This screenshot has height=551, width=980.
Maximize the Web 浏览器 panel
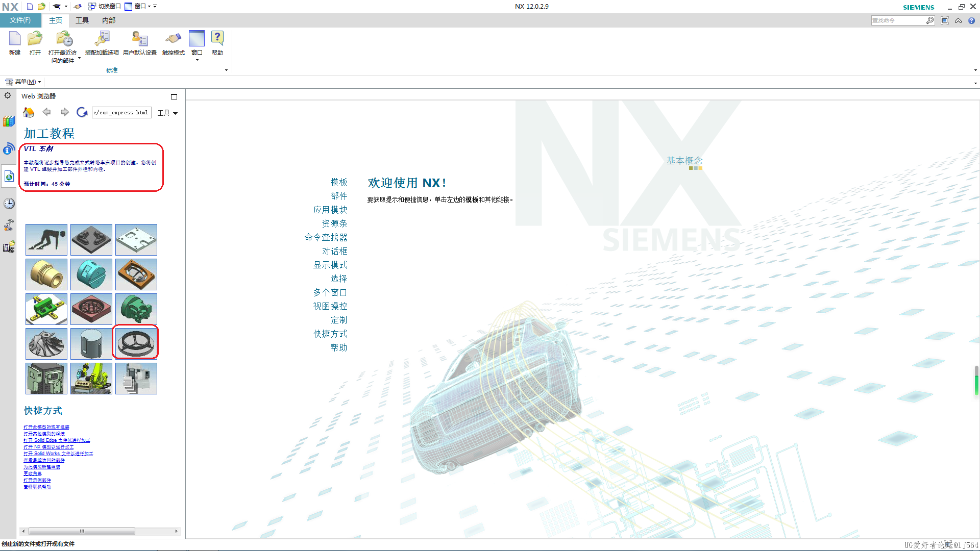coord(174,96)
